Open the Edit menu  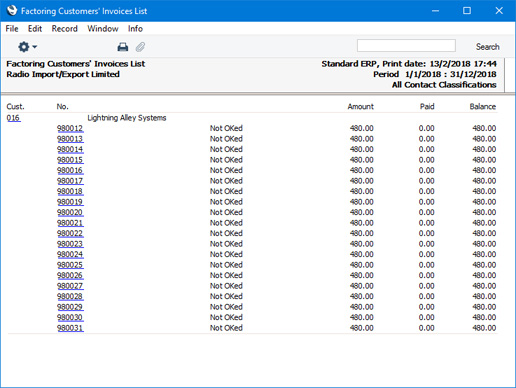[35, 29]
